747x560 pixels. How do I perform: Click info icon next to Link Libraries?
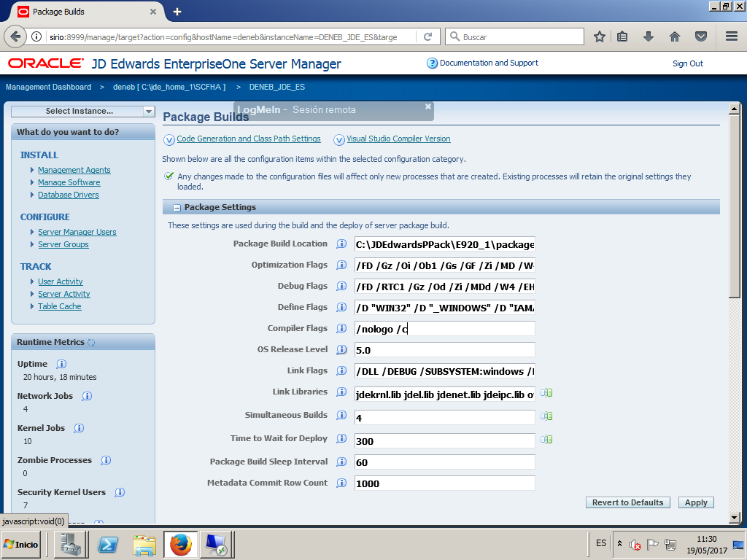[341, 392]
